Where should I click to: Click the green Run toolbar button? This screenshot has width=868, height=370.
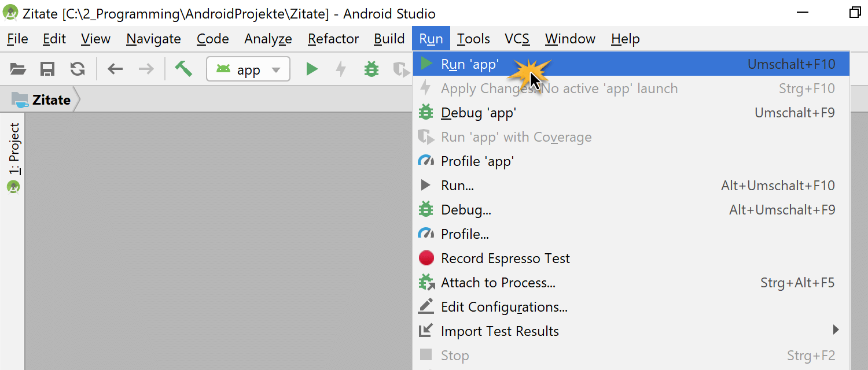[x=312, y=69]
